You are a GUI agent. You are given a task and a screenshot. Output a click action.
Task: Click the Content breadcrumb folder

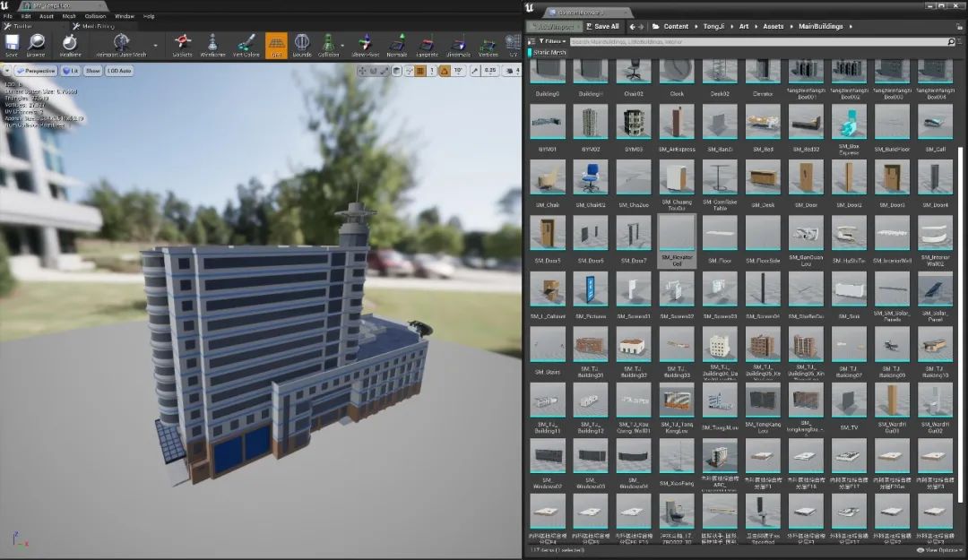[676, 27]
